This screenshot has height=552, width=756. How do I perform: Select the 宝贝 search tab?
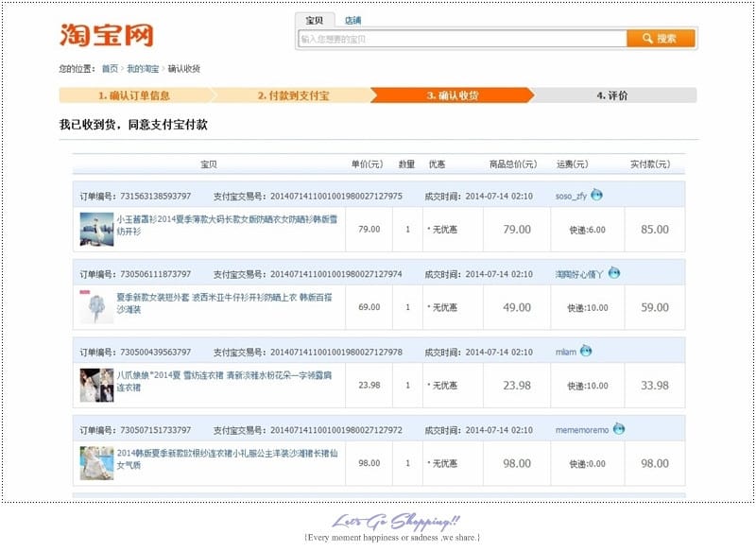pyautogui.click(x=315, y=20)
